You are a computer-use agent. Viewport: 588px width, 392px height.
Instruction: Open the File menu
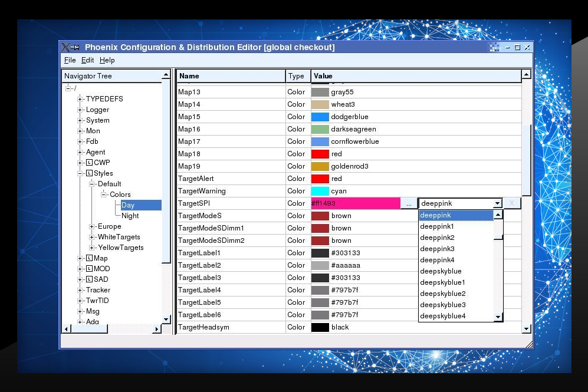click(70, 60)
